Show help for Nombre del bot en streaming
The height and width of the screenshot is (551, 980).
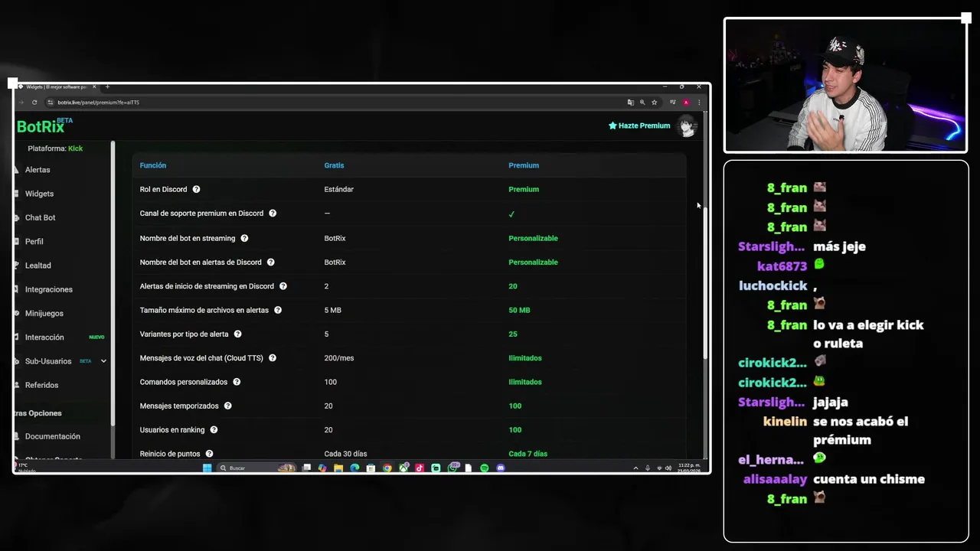coord(244,238)
